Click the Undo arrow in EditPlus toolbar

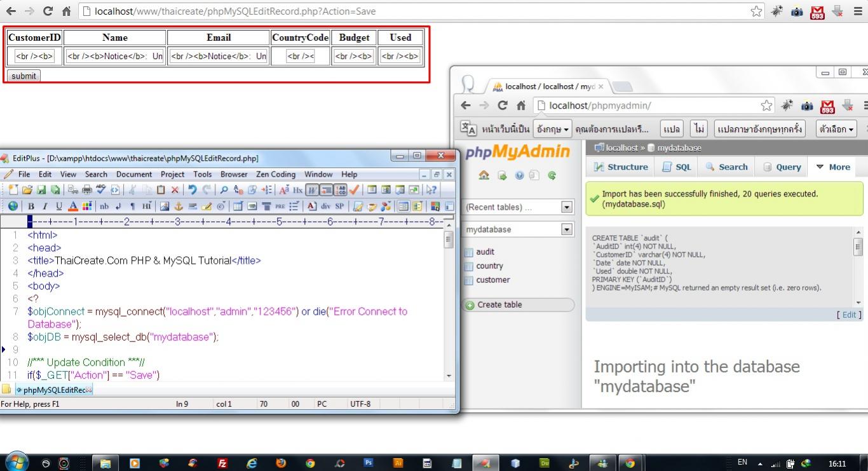[x=192, y=189]
